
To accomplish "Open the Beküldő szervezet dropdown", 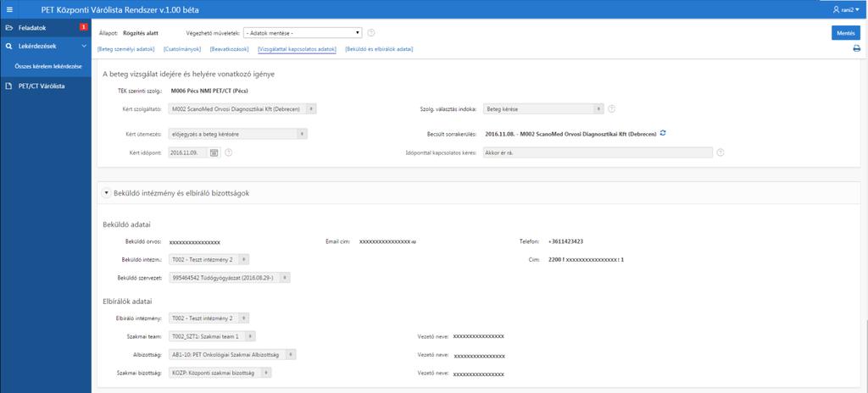I will [229, 278].
